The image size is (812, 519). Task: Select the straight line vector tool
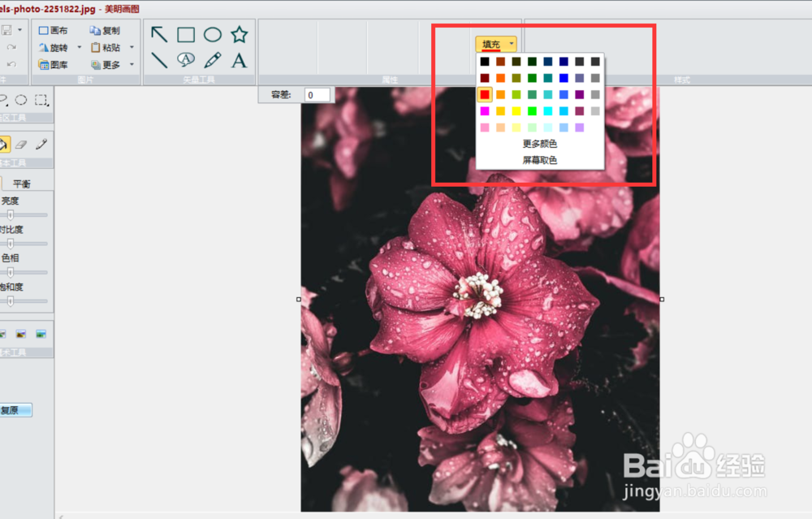tap(159, 61)
